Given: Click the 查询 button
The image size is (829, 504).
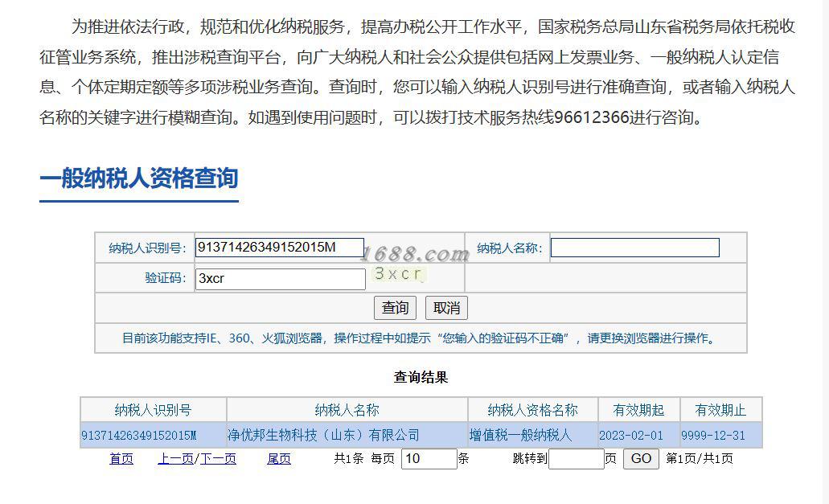Looking at the screenshot, I should click(x=395, y=308).
